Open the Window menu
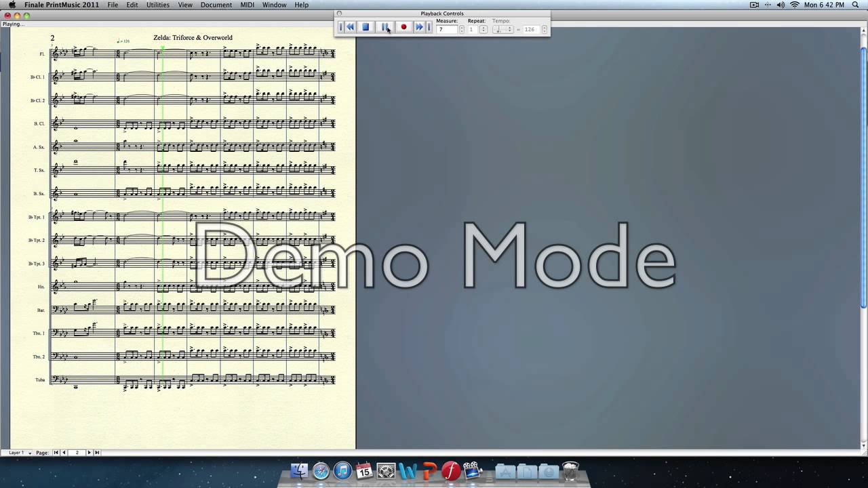The height and width of the screenshot is (488, 868). coord(274,5)
